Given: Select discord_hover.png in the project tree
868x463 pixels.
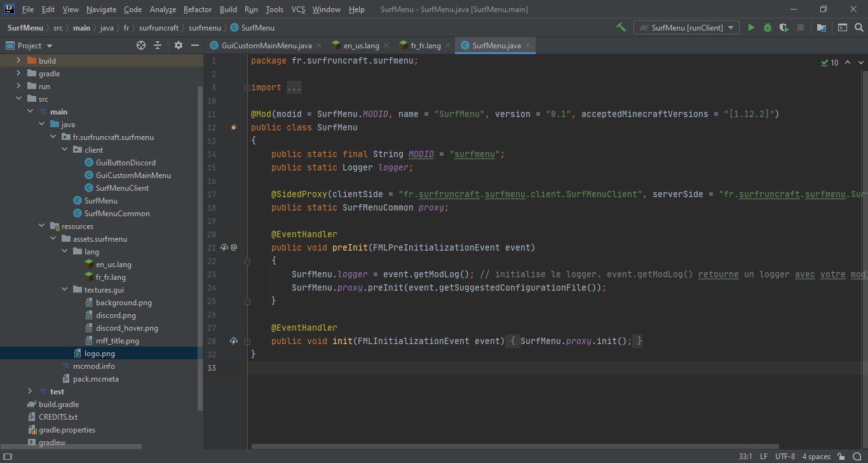Looking at the screenshot, I should point(126,328).
